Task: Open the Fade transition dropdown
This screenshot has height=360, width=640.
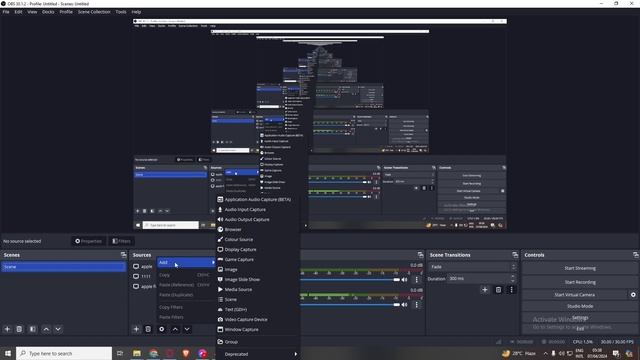Action: click(x=472, y=267)
